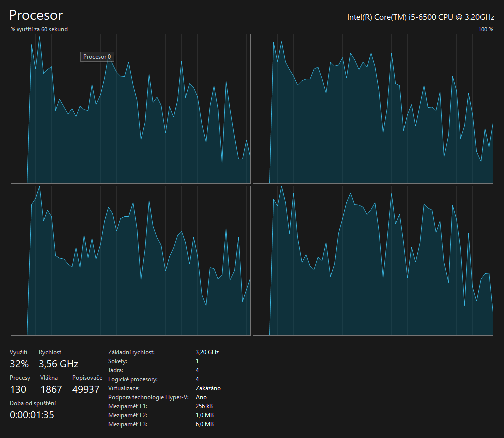Click the Virtualizace "Zakázáno" value
Viewport: 504px width, 438px height.
(208, 388)
